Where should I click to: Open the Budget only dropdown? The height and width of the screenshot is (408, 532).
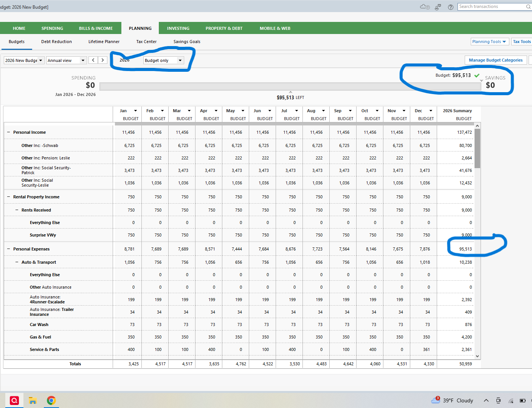click(163, 60)
